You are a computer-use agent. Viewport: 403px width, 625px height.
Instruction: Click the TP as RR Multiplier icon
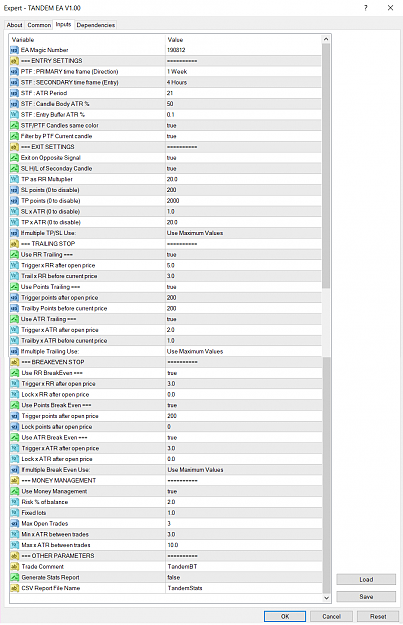pyautogui.click(x=14, y=179)
